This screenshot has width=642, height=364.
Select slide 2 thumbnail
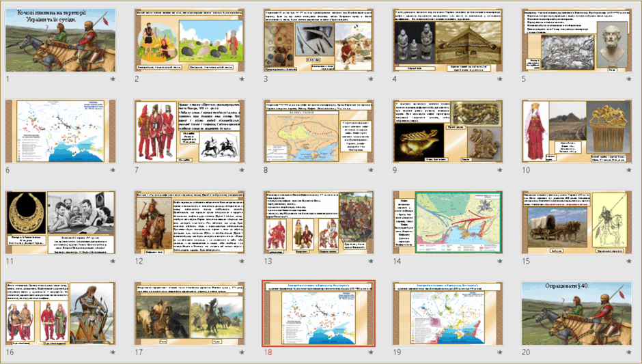[190, 40]
